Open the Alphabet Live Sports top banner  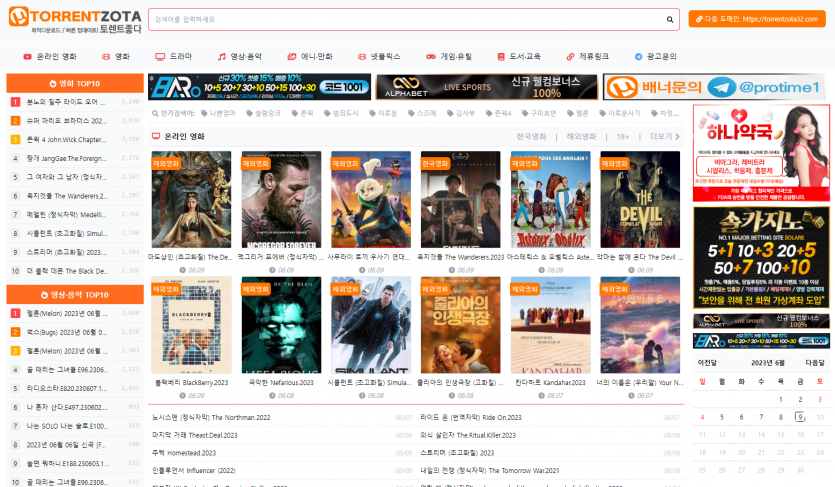click(x=487, y=87)
